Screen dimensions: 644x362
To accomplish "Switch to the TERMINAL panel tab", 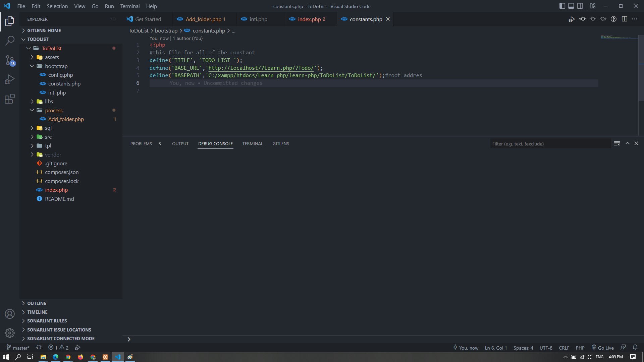I will (253, 143).
